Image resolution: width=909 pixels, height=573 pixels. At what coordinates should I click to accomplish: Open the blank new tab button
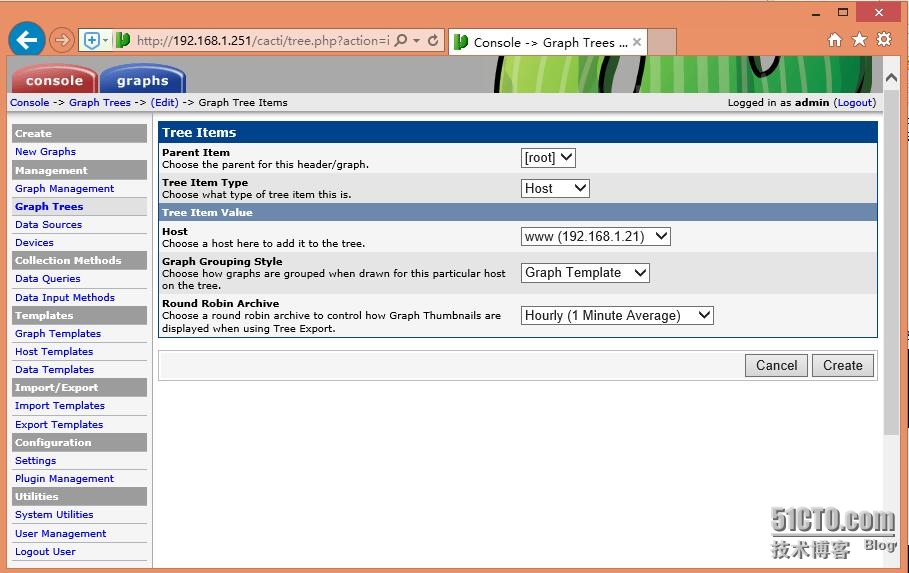point(661,42)
